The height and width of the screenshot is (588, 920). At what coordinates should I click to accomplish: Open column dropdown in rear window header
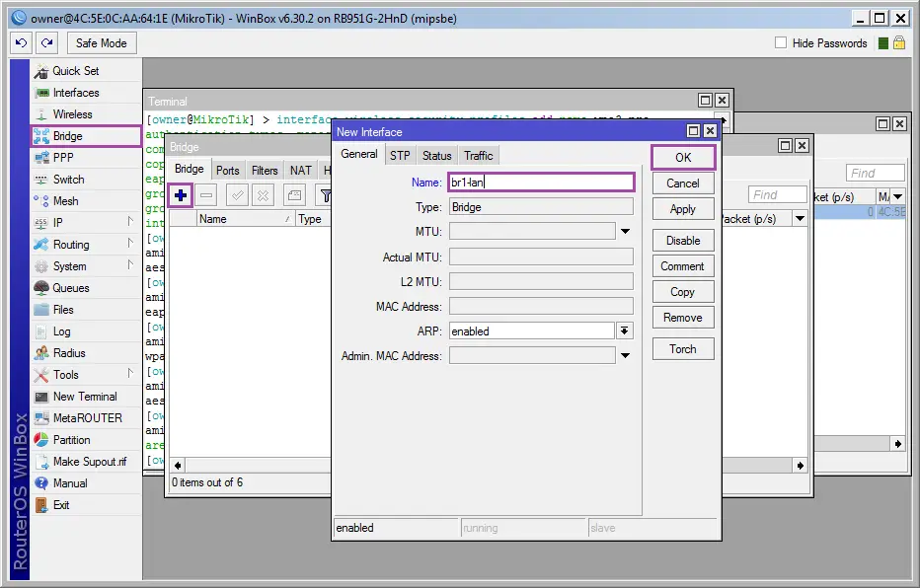point(898,197)
